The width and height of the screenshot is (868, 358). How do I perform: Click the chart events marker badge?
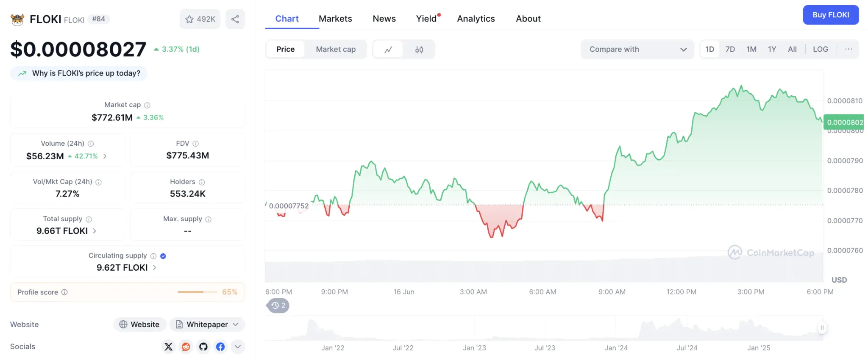click(x=278, y=305)
